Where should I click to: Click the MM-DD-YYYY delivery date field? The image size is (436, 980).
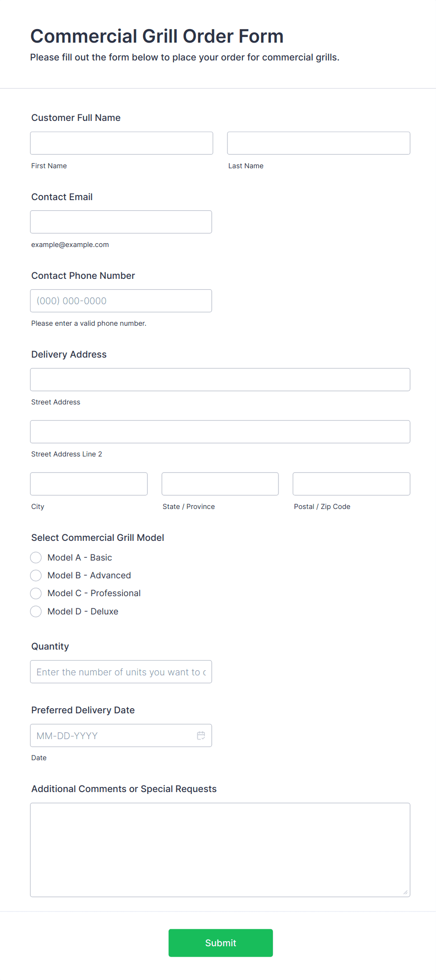113,735
